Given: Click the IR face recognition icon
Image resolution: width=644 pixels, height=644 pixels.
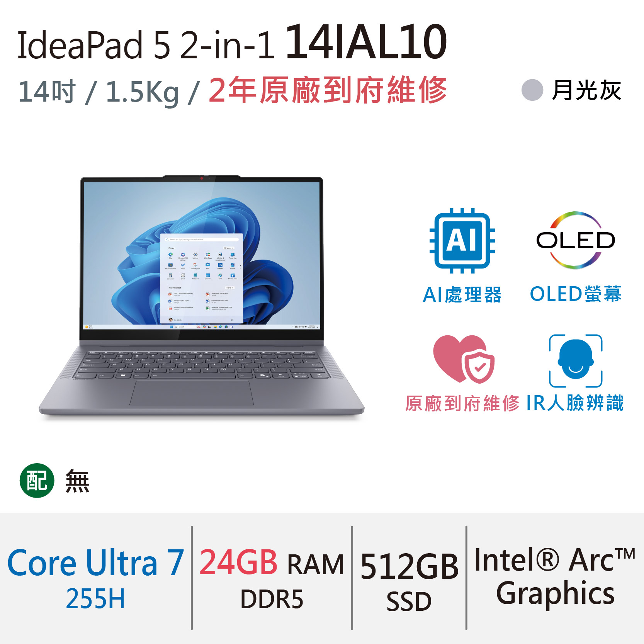Looking at the screenshot, I should pyautogui.click(x=576, y=361).
